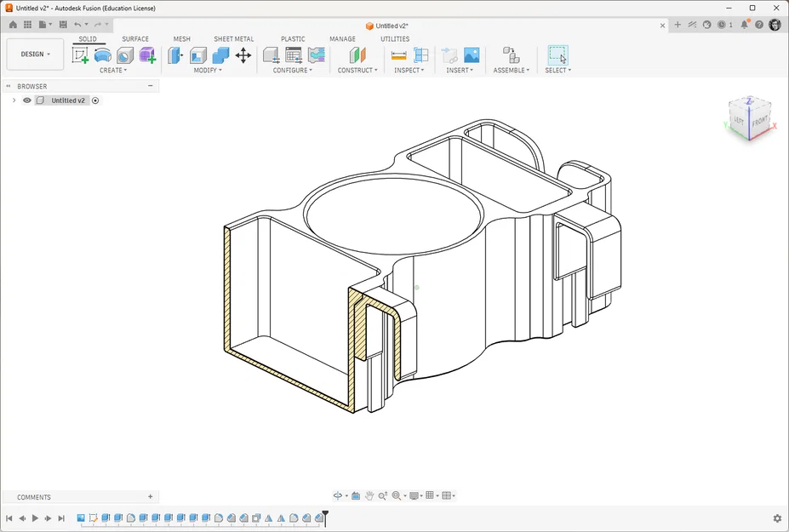Switch to the MESH tab

tap(181, 39)
